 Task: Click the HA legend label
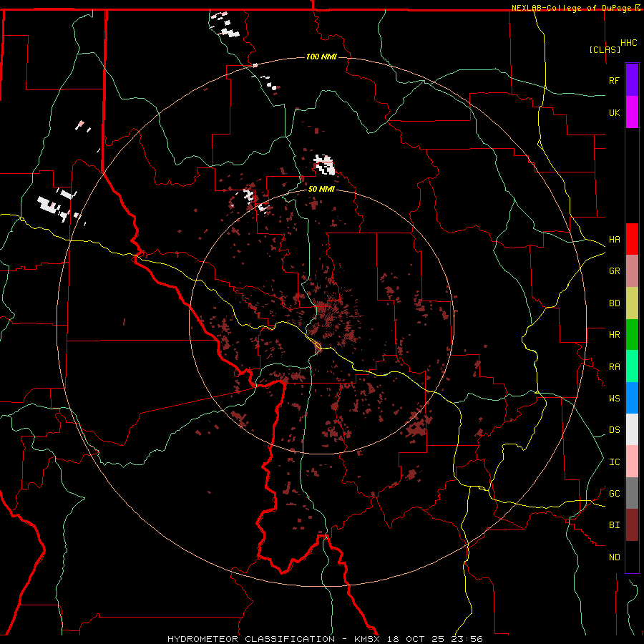[x=614, y=239]
